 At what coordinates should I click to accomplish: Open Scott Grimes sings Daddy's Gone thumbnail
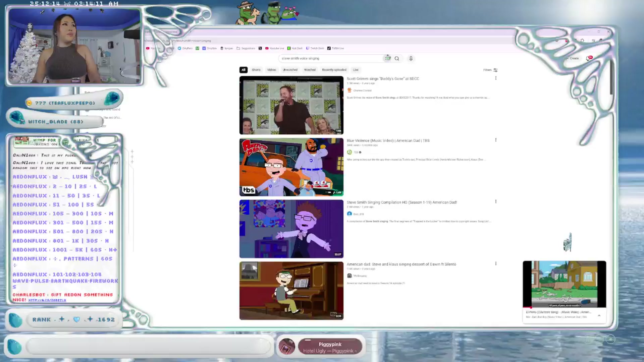pyautogui.click(x=291, y=105)
